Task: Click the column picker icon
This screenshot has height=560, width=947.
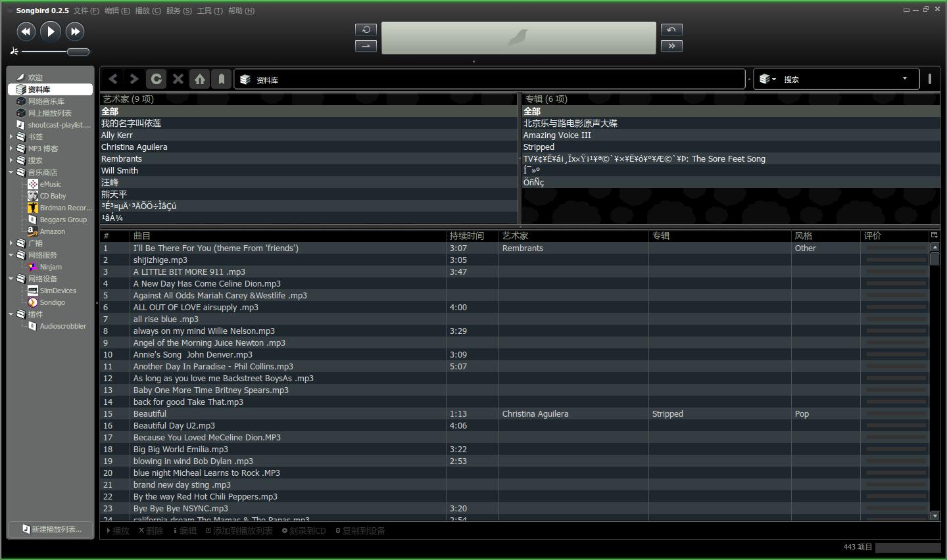Action: pos(935,235)
